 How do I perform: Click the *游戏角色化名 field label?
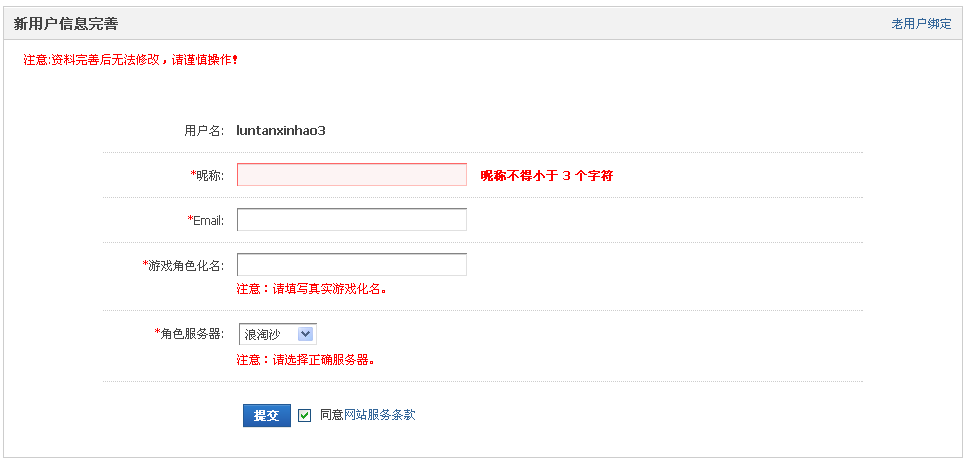click(183, 265)
